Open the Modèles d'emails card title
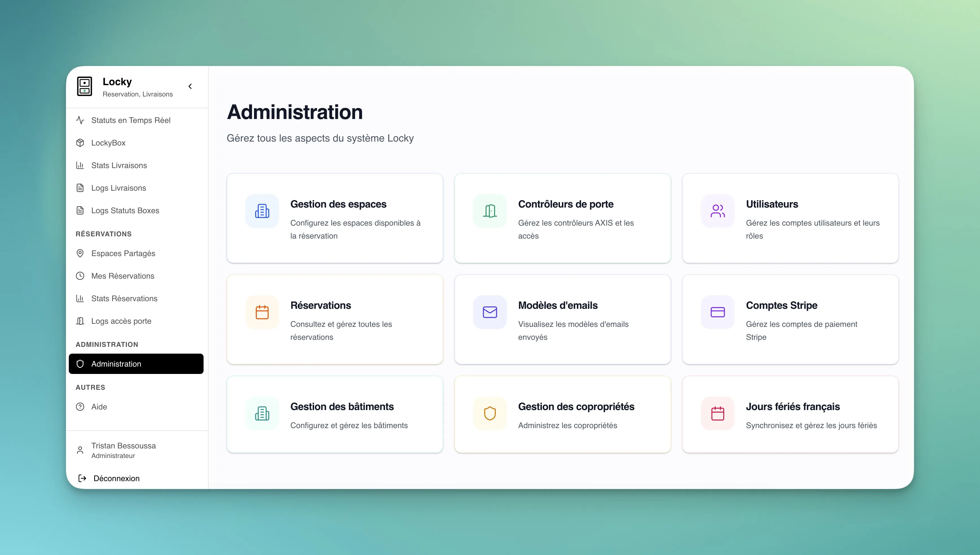Image resolution: width=980 pixels, height=555 pixels. tap(558, 305)
